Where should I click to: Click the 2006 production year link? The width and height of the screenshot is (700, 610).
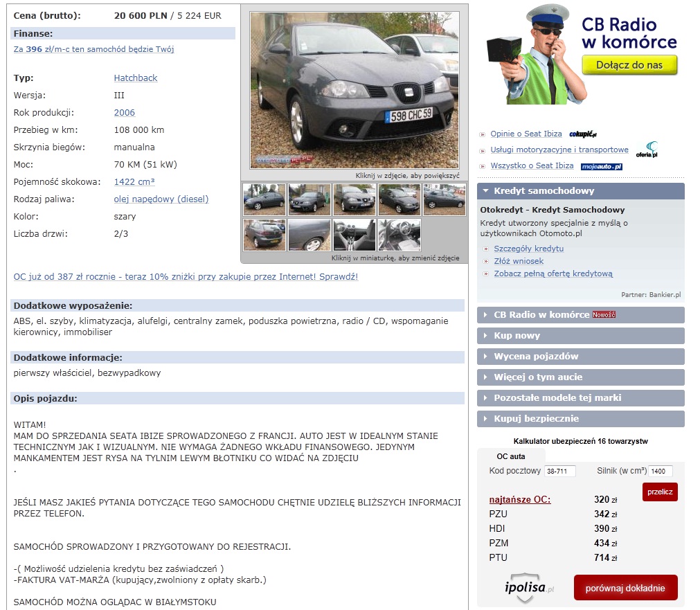click(x=125, y=113)
